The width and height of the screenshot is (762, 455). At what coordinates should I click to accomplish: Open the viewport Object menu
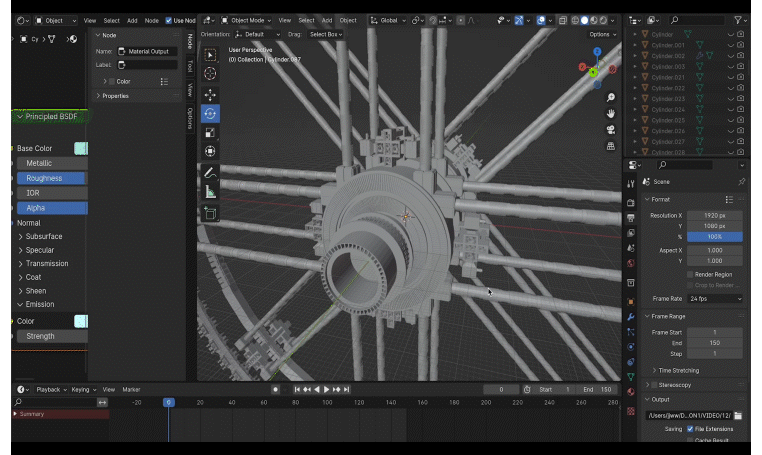pos(348,20)
